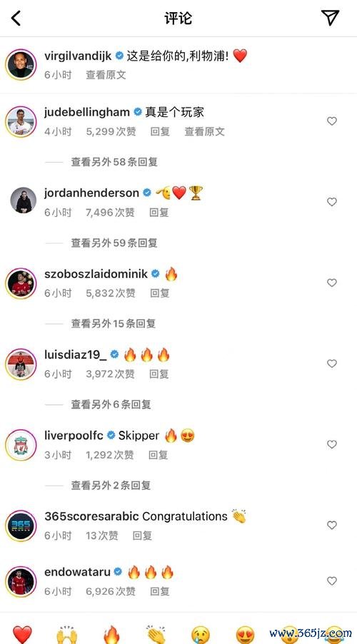The width and height of the screenshot is (357, 644).
Task: View 6 more replies under luisdiaz19_
Action: point(111,404)
